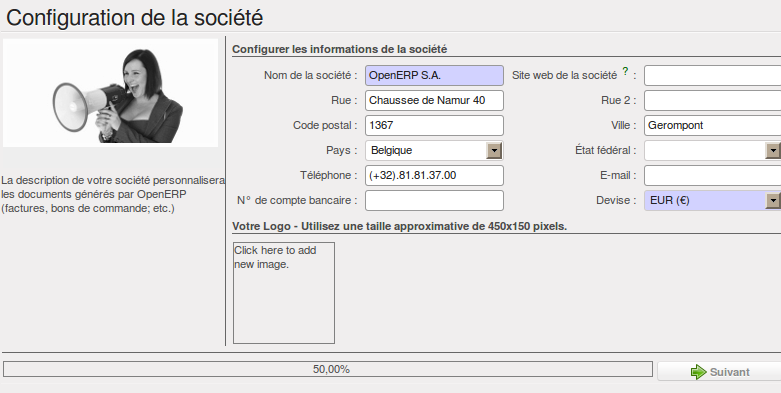781x393 pixels.
Task: Open the Devise currency dropdown
Action: 773,200
